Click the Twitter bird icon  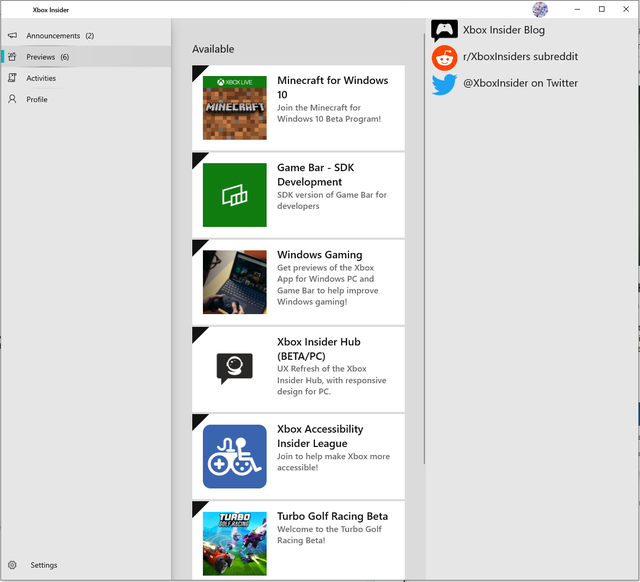(x=444, y=84)
